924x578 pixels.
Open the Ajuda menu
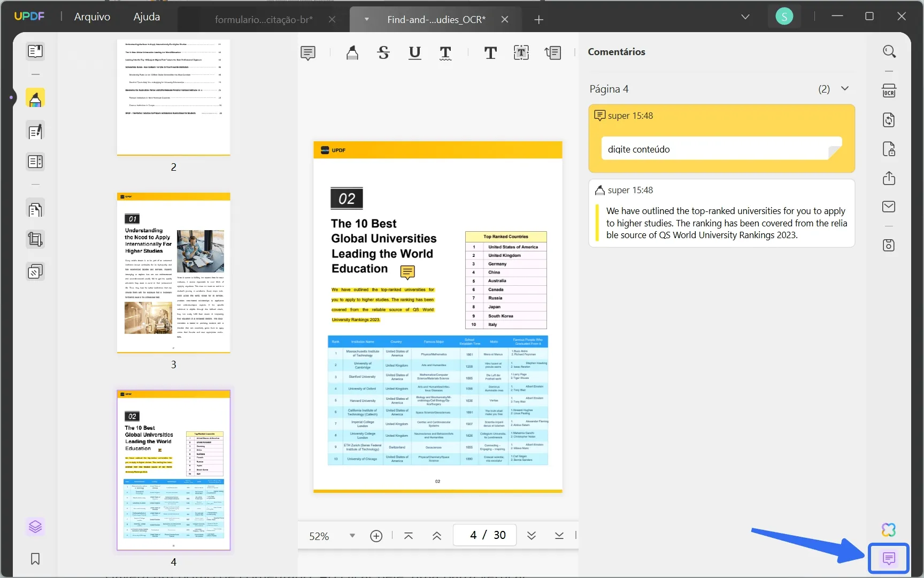(147, 17)
